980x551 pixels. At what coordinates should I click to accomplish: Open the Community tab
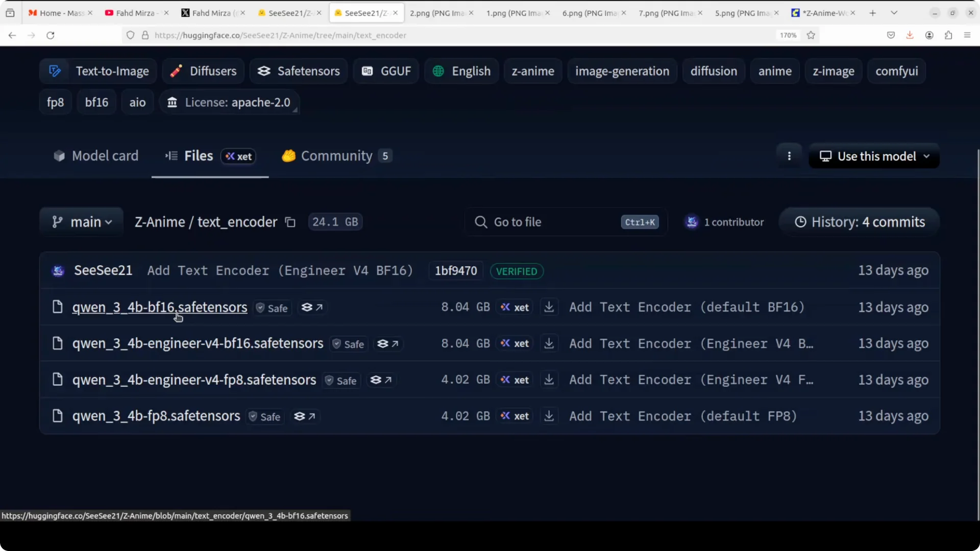point(336,156)
